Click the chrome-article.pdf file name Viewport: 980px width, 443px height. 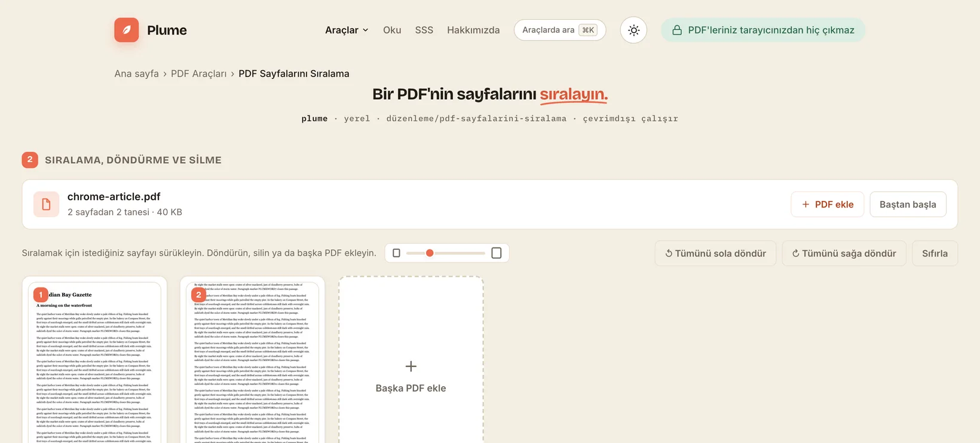coord(114,197)
